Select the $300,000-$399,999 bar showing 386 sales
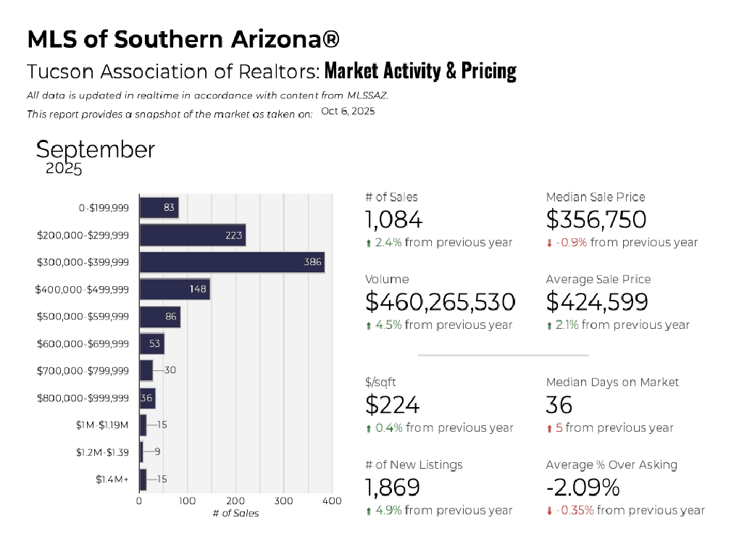739x560 pixels. (x=231, y=262)
